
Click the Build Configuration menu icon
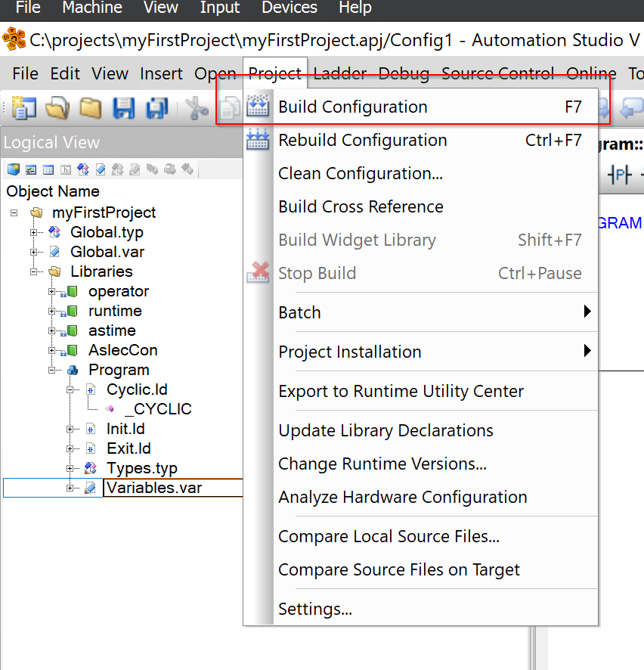pos(258,106)
